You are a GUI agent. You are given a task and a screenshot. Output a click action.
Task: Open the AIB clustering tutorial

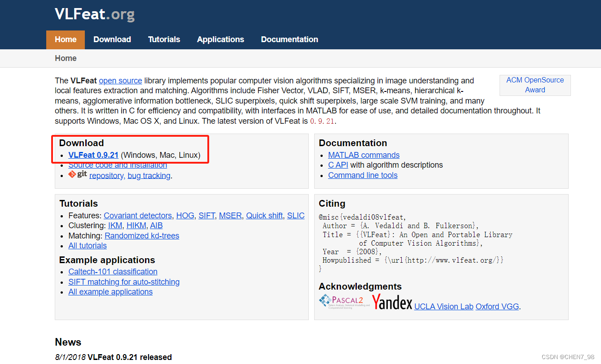[x=156, y=225]
